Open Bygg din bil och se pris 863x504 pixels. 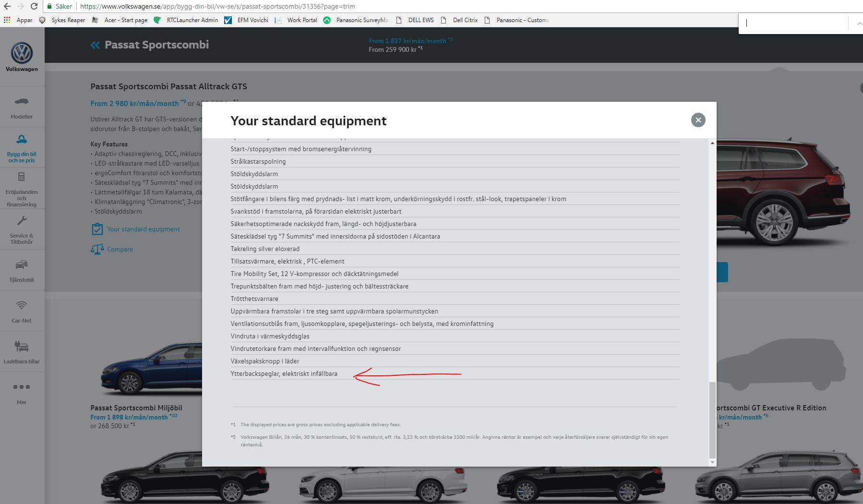[22, 149]
